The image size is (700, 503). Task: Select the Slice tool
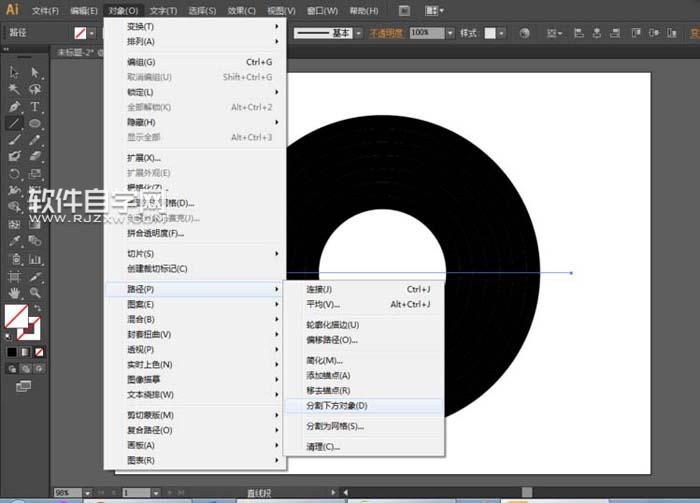(35, 277)
